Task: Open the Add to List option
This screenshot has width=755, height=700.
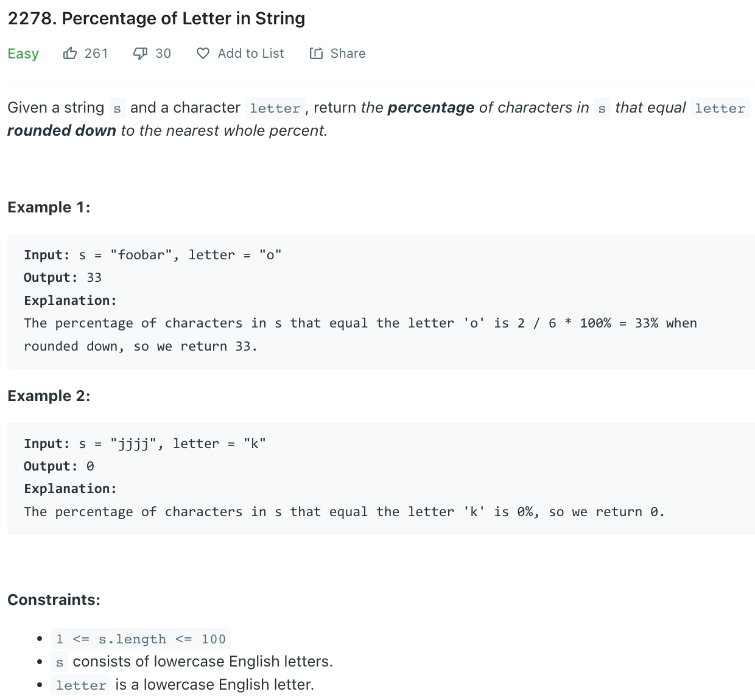Action: pos(250,54)
